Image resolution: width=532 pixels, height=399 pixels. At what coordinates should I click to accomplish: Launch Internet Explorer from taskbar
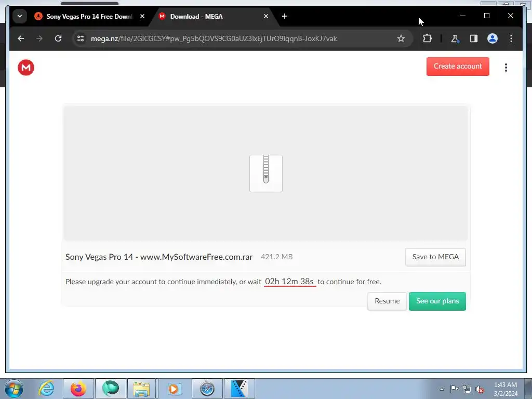(46, 389)
